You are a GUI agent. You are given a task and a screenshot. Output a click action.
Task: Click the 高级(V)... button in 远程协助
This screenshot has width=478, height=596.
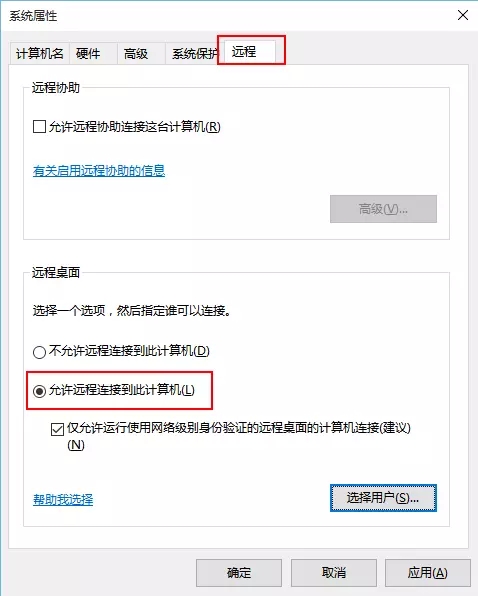click(383, 209)
